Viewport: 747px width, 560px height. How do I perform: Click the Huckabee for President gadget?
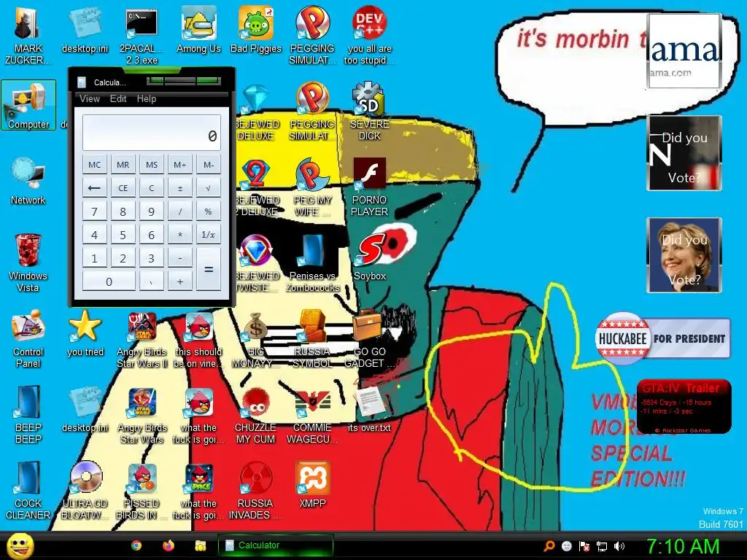(x=662, y=338)
